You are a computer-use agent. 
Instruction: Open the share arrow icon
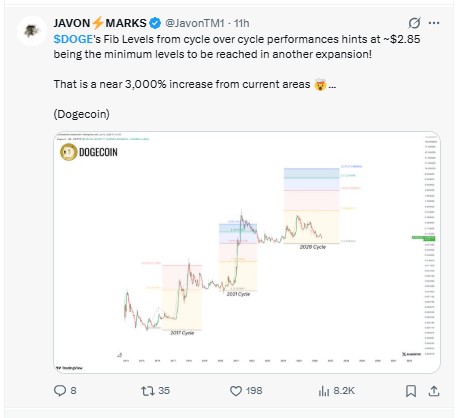[x=434, y=391]
